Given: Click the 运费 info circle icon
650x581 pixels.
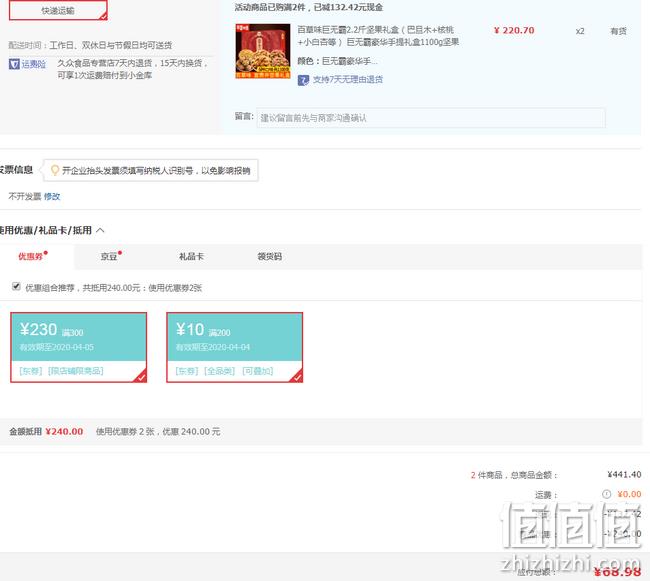Looking at the screenshot, I should point(606,494).
